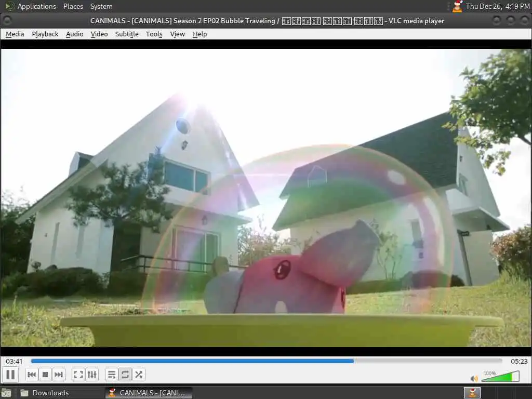Toggle random shuffle playback
The width and height of the screenshot is (532, 399).
pyautogui.click(x=138, y=375)
